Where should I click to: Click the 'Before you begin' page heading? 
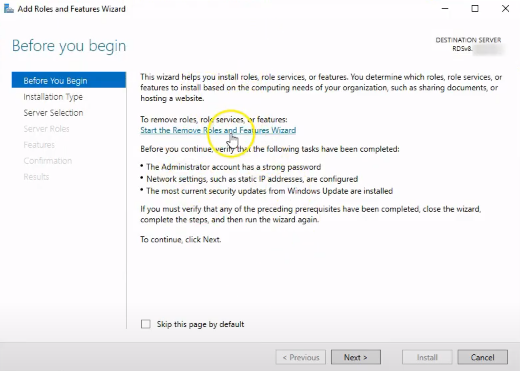coord(69,46)
